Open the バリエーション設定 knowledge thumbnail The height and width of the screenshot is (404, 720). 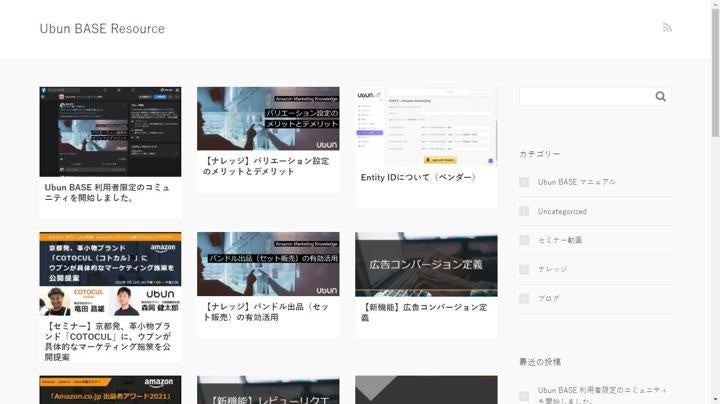[268, 118]
